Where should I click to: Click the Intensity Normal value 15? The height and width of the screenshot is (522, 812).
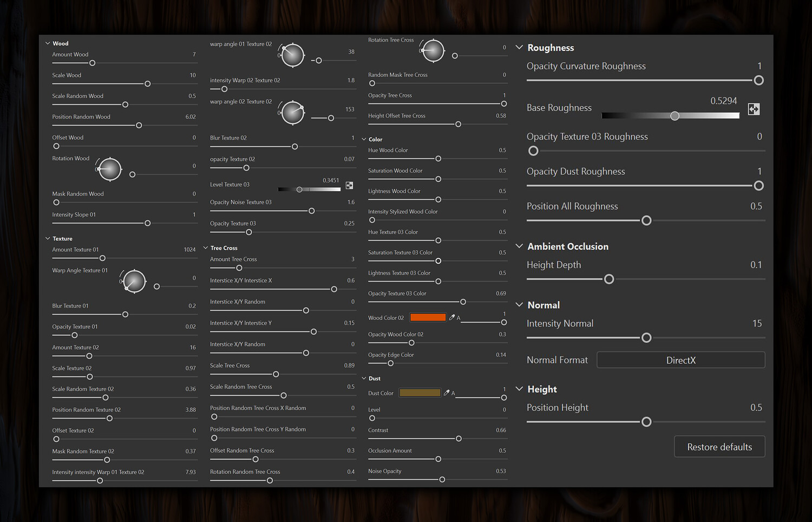[x=757, y=323]
